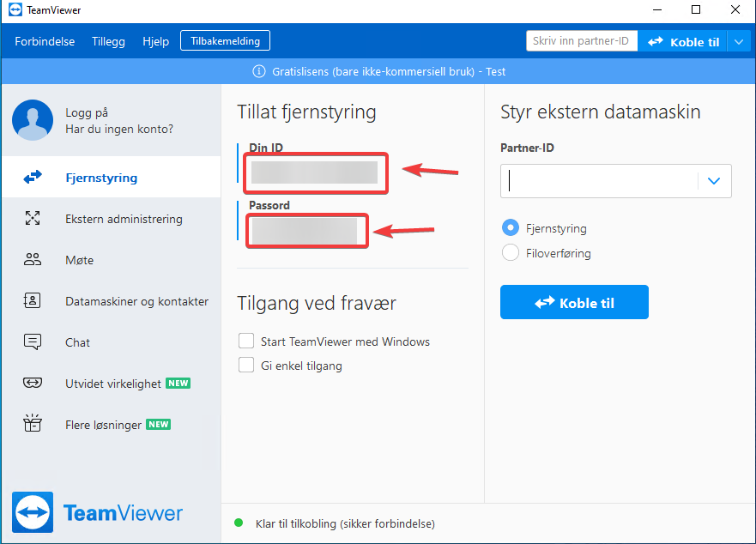Click the Fjernstyring double-arrow sidebar icon
Image resolution: width=756 pixels, height=544 pixels.
point(33,178)
